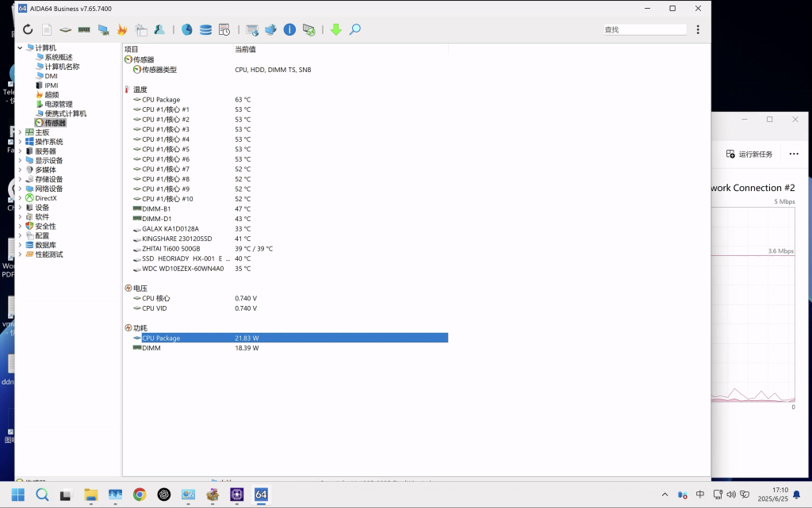The height and width of the screenshot is (508, 812).
Task: Select the DIMM power row
Action: (x=151, y=348)
